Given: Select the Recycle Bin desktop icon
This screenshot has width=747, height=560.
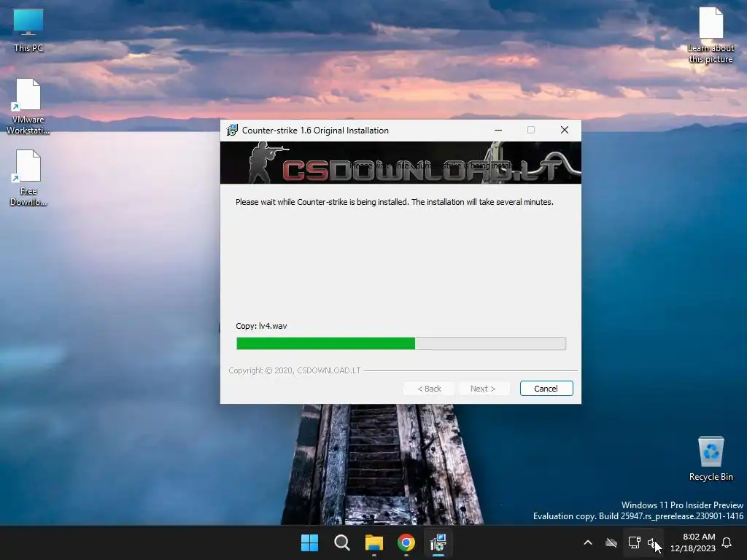Looking at the screenshot, I should 711,459.
